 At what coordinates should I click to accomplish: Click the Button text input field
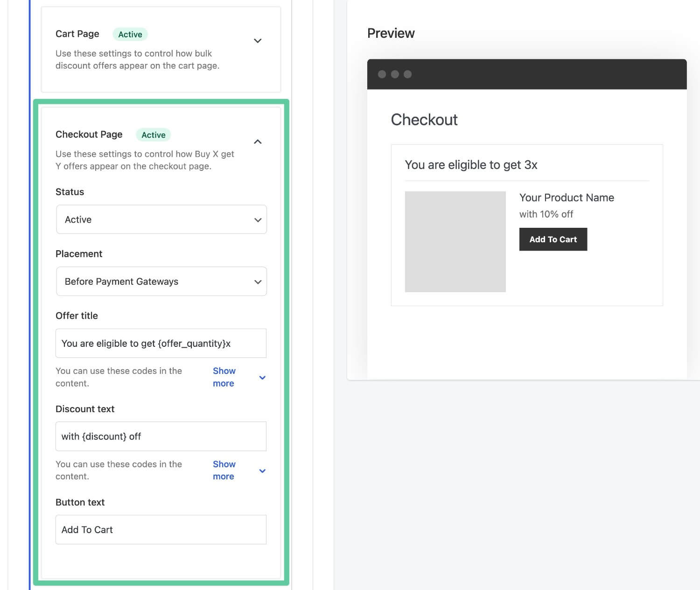pyautogui.click(x=161, y=530)
